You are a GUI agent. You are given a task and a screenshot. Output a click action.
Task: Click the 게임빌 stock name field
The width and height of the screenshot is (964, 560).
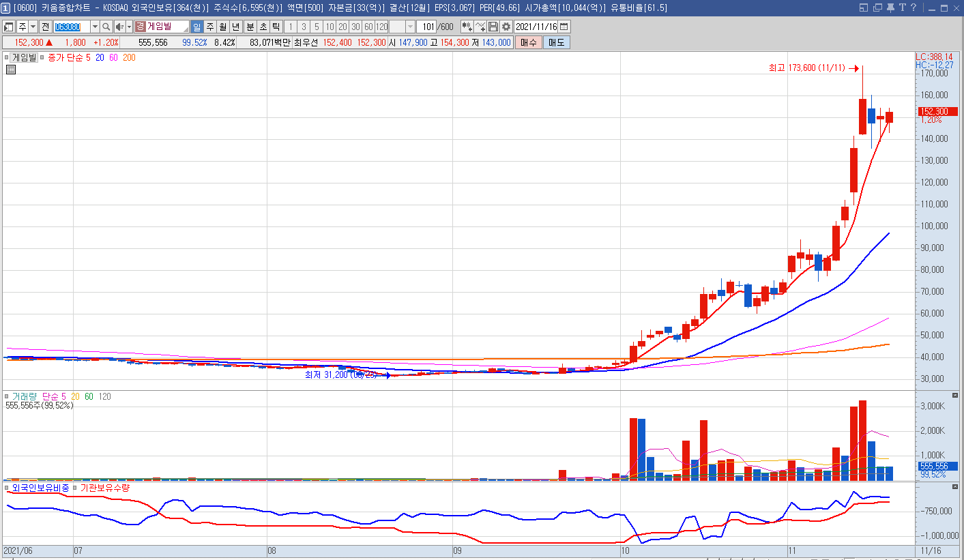(x=161, y=27)
